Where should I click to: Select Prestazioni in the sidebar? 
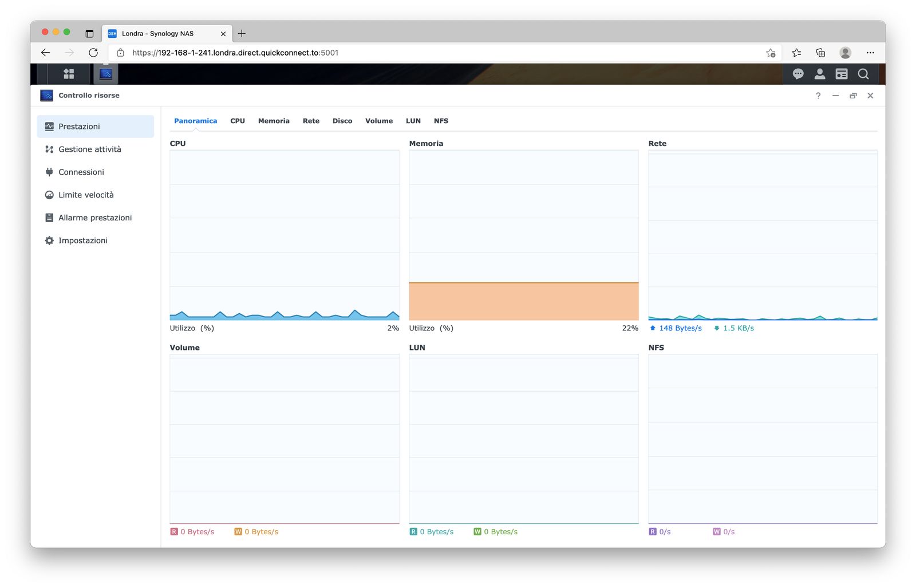coord(96,127)
